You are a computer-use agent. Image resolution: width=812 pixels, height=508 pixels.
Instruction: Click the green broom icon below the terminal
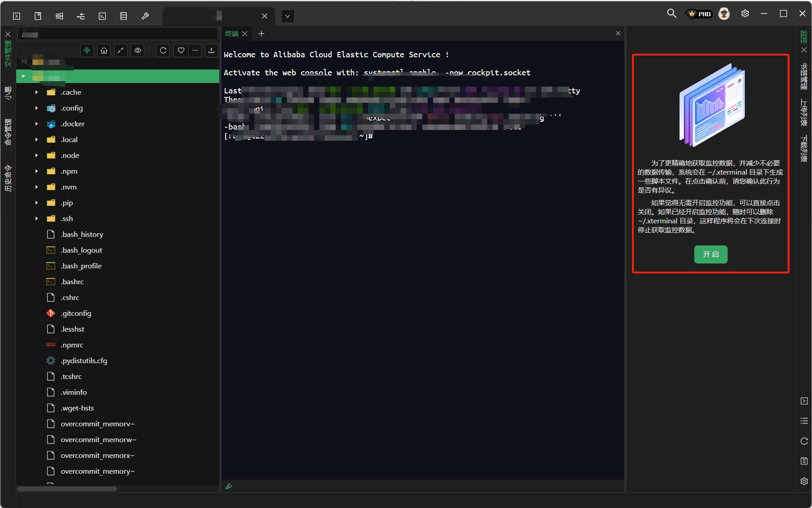click(229, 486)
